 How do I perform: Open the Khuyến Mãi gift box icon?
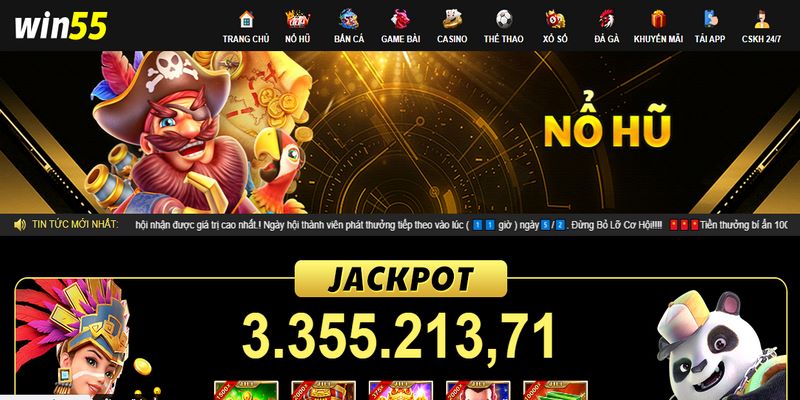pyautogui.click(x=658, y=19)
